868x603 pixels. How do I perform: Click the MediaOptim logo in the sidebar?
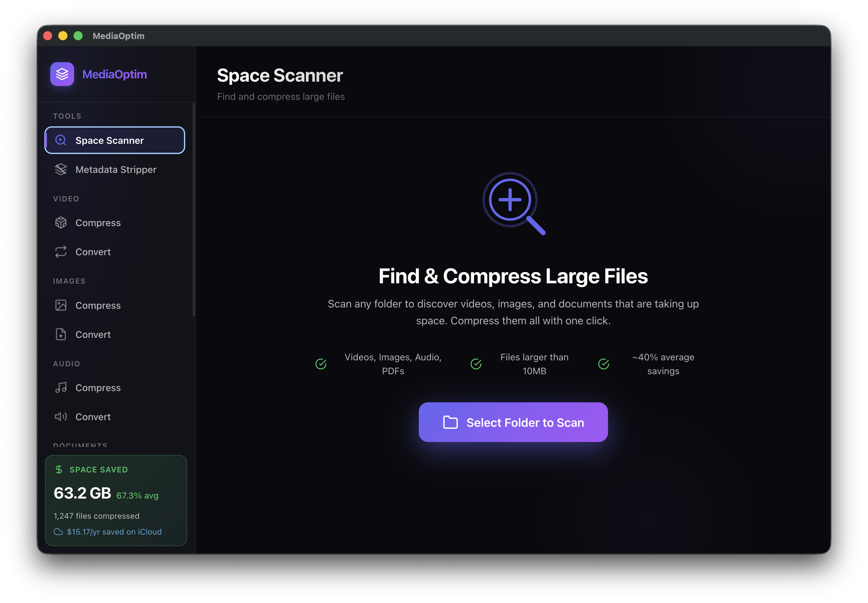pyautogui.click(x=62, y=74)
